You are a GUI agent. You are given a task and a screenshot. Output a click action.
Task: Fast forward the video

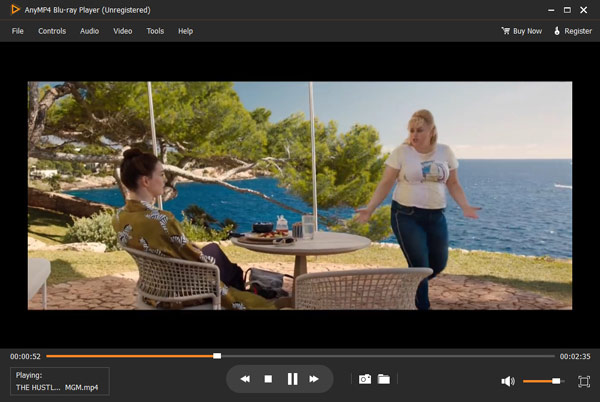click(x=314, y=379)
